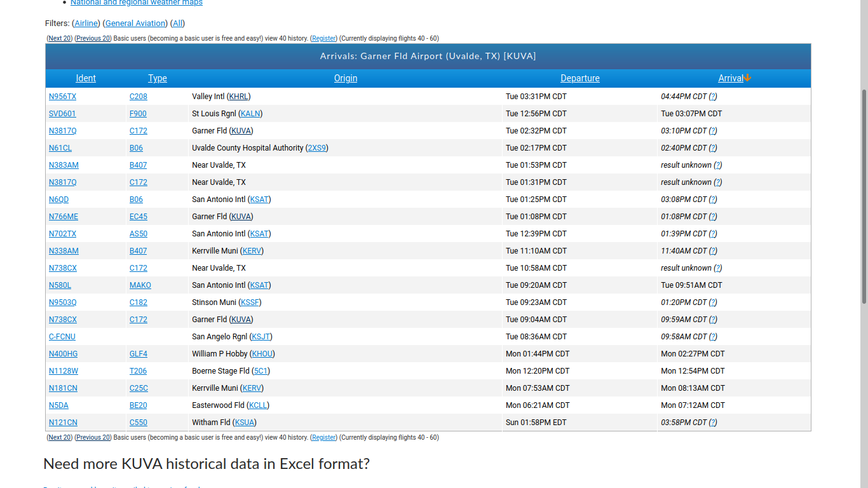Open flight N121CN
Viewport: 868px width, 488px height.
(x=63, y=423)
